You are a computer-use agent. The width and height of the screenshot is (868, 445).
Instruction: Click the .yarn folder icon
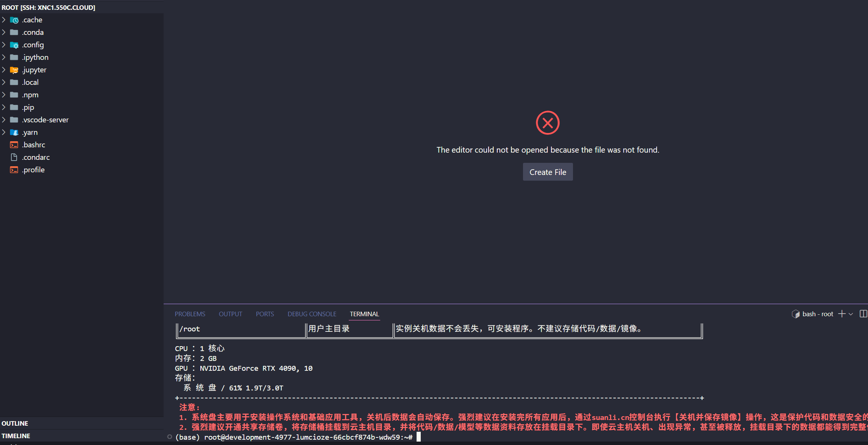pyautogui.click(x=14, y=132)
